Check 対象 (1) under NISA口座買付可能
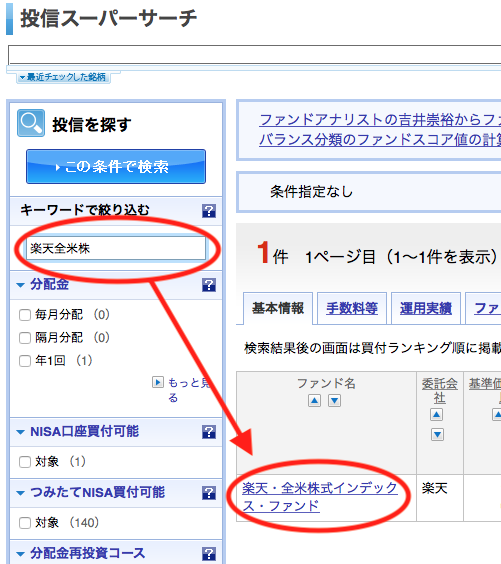 click(25, 462)
